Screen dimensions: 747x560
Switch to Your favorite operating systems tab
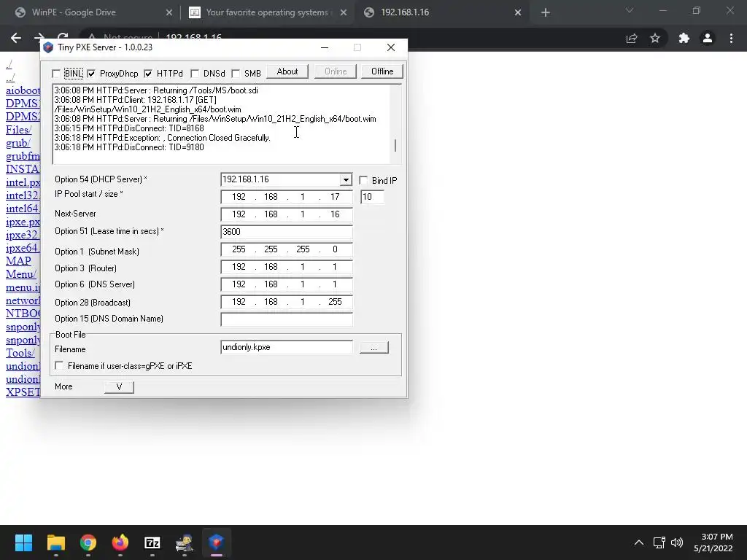267,12
